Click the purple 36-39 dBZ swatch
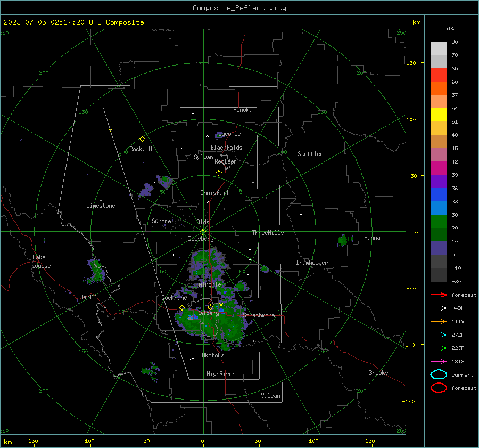Viewport: 479px width, 448px height. pos(439,181)
